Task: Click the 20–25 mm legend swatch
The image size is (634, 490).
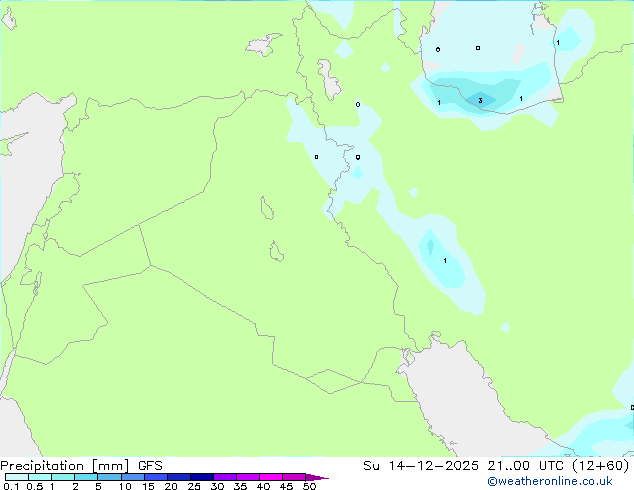Action: 179,477
